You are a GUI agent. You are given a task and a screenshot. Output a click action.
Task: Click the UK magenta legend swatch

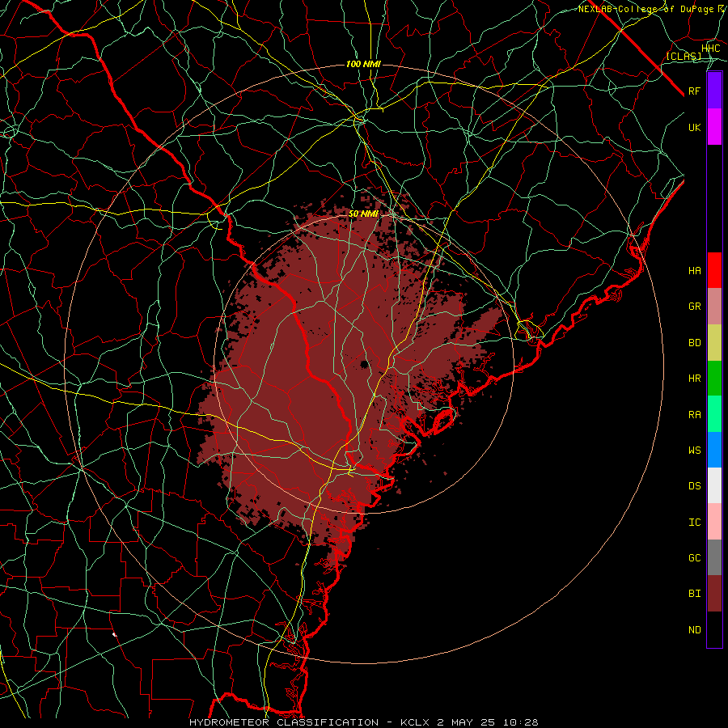pos(714,127)
